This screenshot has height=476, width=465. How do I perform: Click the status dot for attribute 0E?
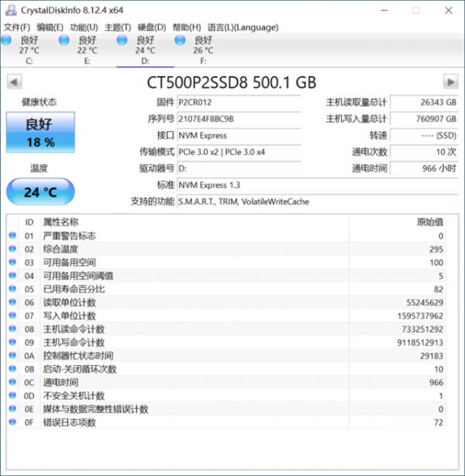point(12,409)
